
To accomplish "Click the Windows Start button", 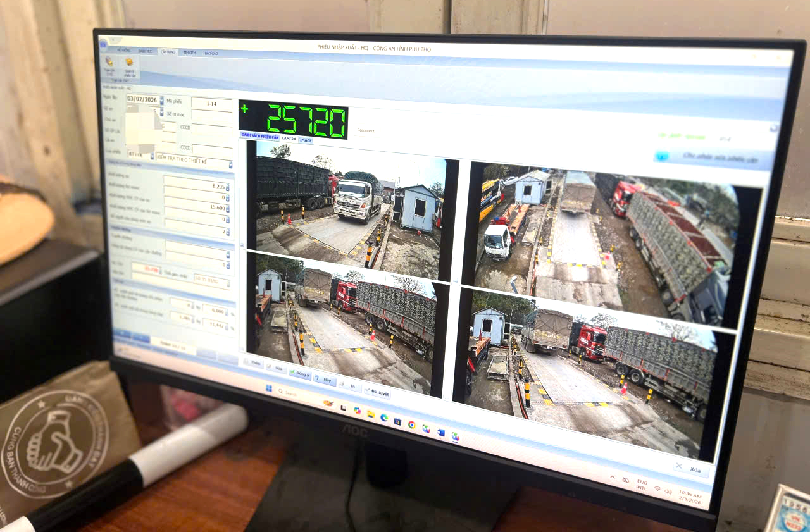I will (x=268, y=388).
